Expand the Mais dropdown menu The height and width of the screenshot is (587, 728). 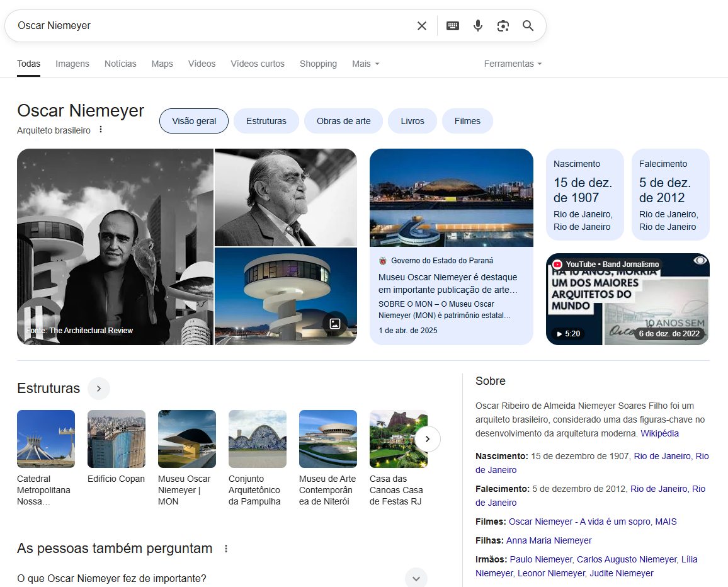pyautogui.click(x=365, y=64)
